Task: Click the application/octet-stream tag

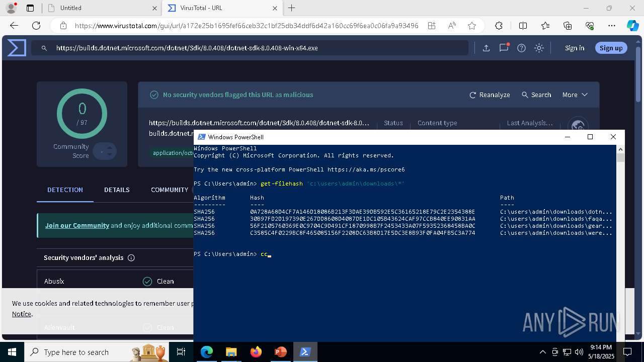Action: point(172,152)
